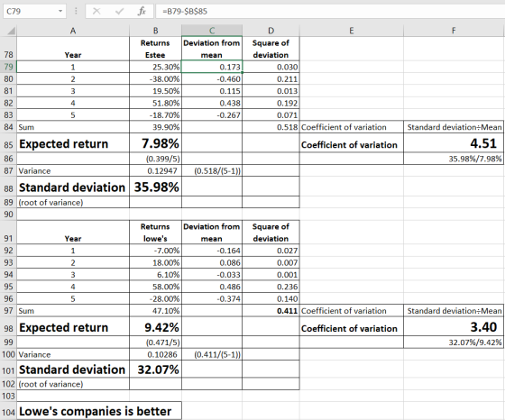Select Lowe's return 58.00%
Image resolution: width=505 pixels, height=420 pixels.
coord(155,287)
